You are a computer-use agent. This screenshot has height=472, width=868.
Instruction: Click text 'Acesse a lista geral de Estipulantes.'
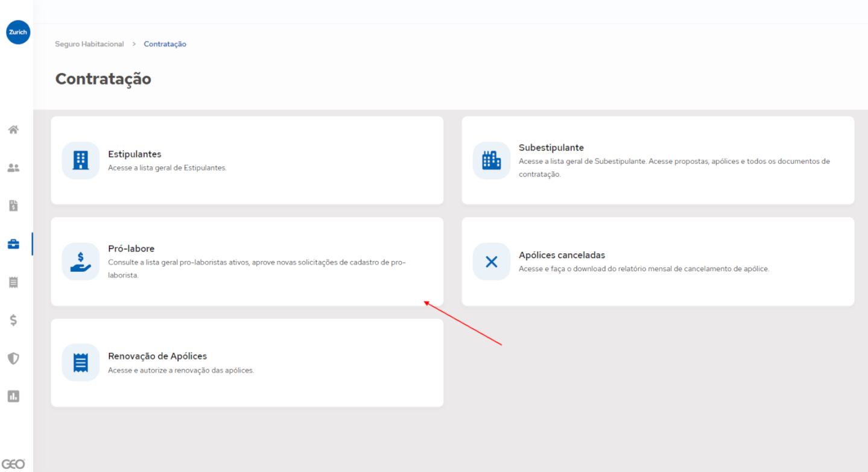tap(167, 168)
